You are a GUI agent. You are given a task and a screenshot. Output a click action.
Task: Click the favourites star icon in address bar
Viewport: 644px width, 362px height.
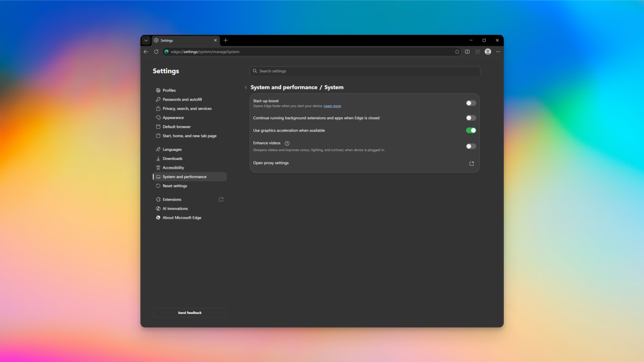(457, 52)
